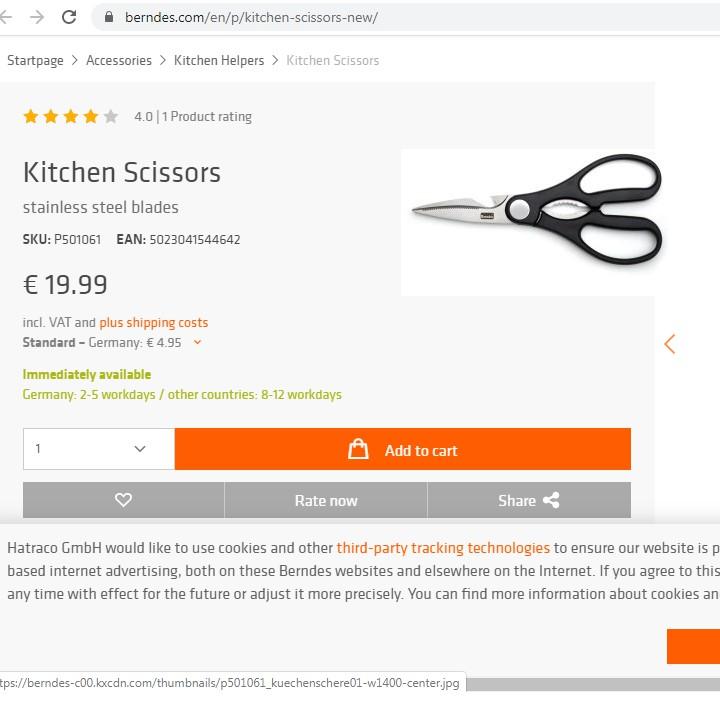Click the browser address bar URL
The height and width of the screenshot is (720, 720).
(251, 17)
